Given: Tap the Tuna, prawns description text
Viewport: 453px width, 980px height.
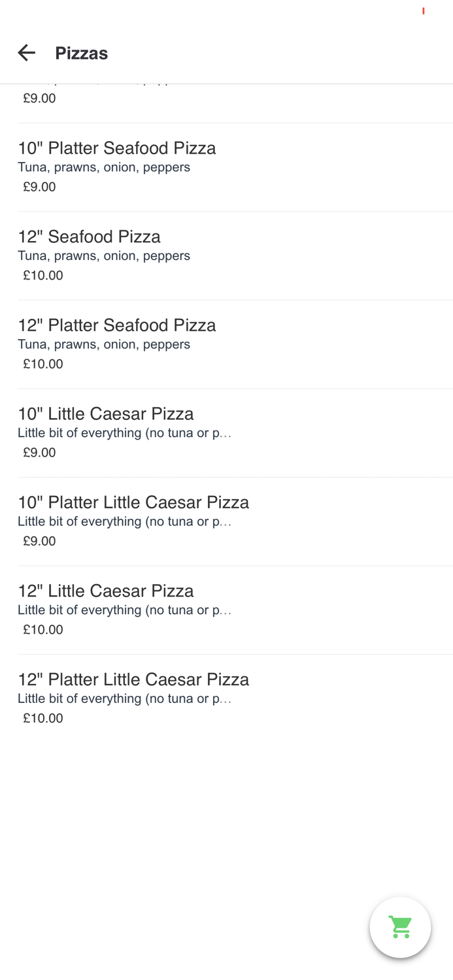Looking at the screenshot, I should click(104, 167).
